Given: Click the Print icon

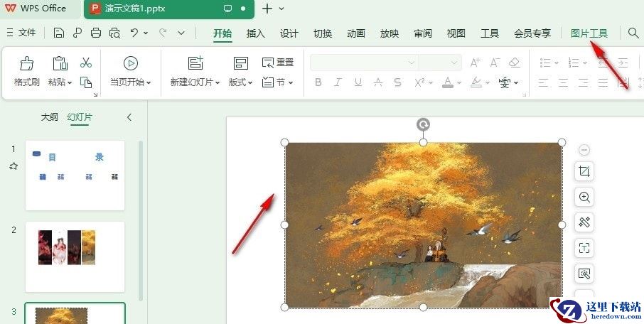Looking at the screenshot, I should coord(96,33).
